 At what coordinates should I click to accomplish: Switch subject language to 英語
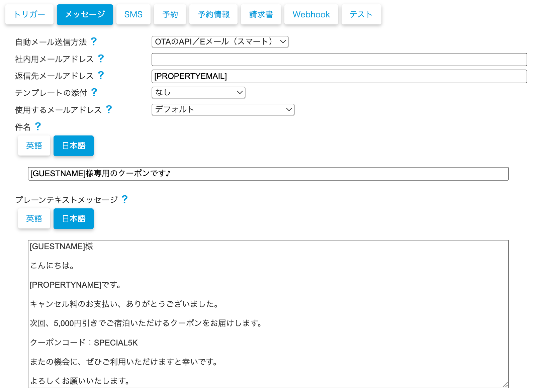pyautogui.click(x=34, y=145)
